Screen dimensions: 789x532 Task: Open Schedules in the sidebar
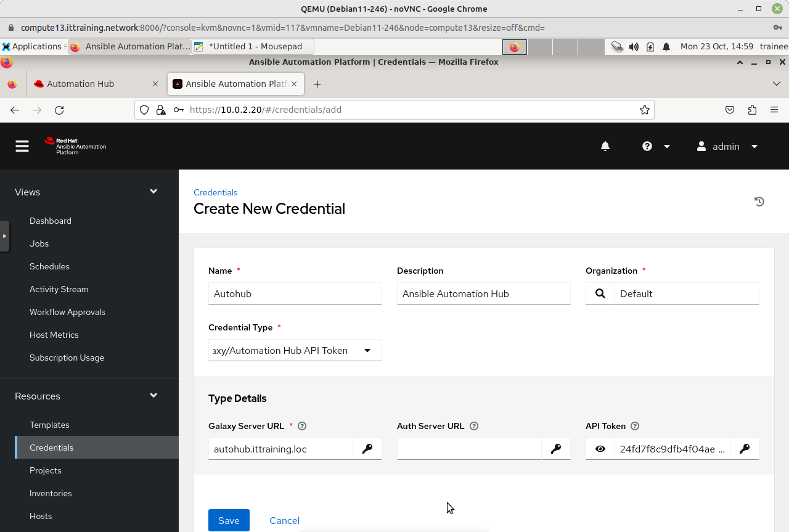point(49,266)
